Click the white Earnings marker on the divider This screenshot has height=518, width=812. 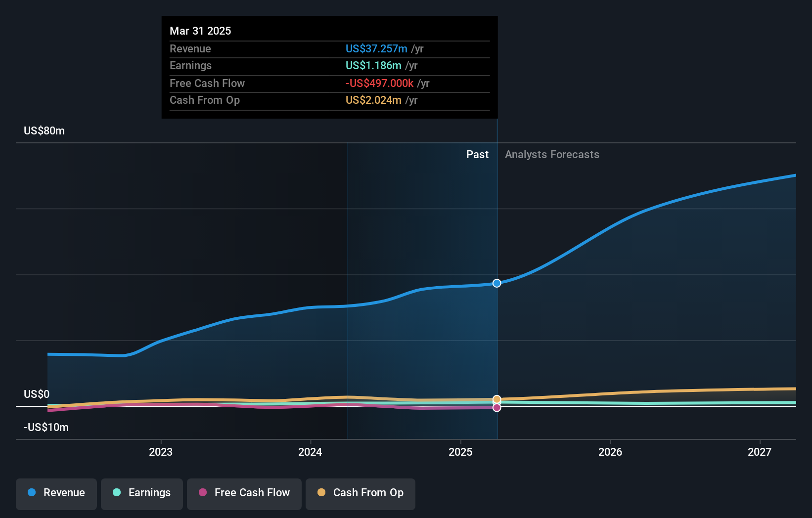click(496, 403)
